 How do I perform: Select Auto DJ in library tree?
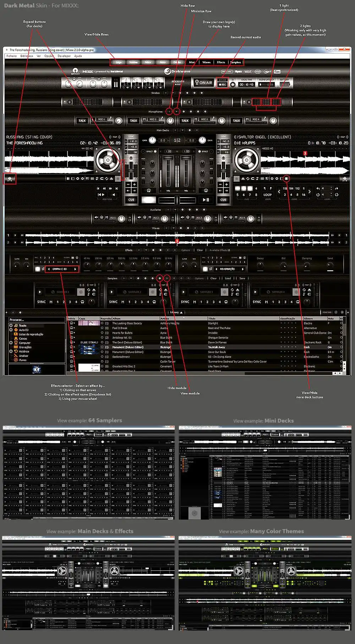[x=23, y=330]
